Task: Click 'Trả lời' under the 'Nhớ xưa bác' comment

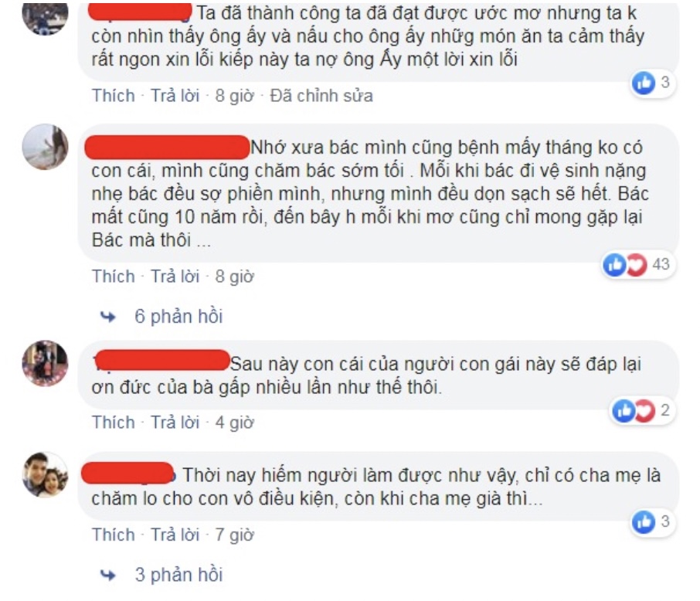Action: [x=175, y=277]
